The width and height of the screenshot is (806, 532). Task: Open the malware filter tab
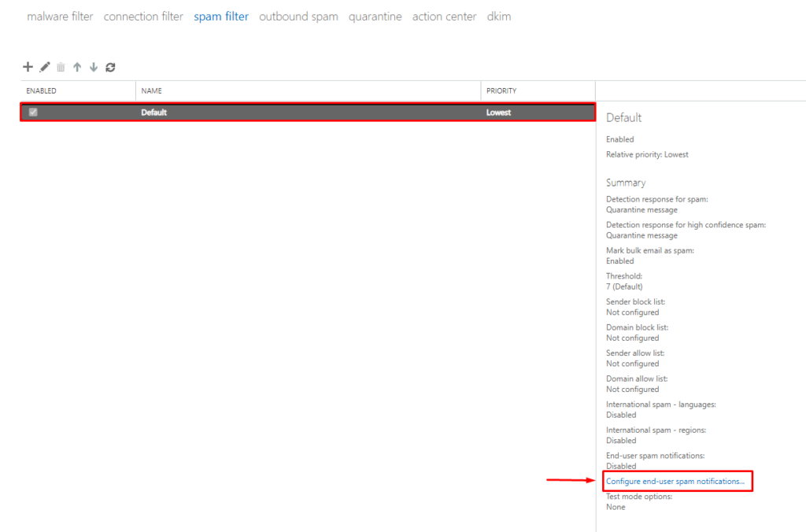(60, 17)
